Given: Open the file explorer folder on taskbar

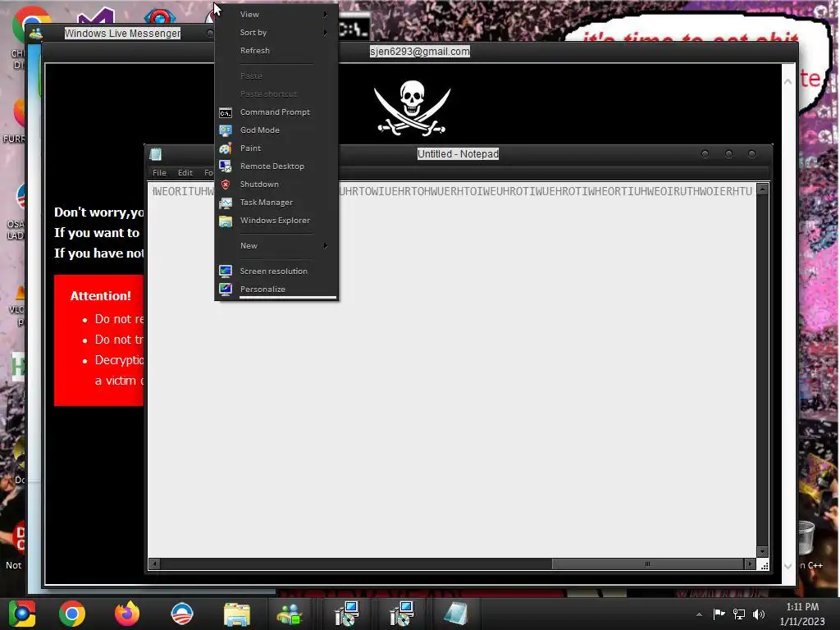Looking at the screenshot, I should click(x=237, y=614).
